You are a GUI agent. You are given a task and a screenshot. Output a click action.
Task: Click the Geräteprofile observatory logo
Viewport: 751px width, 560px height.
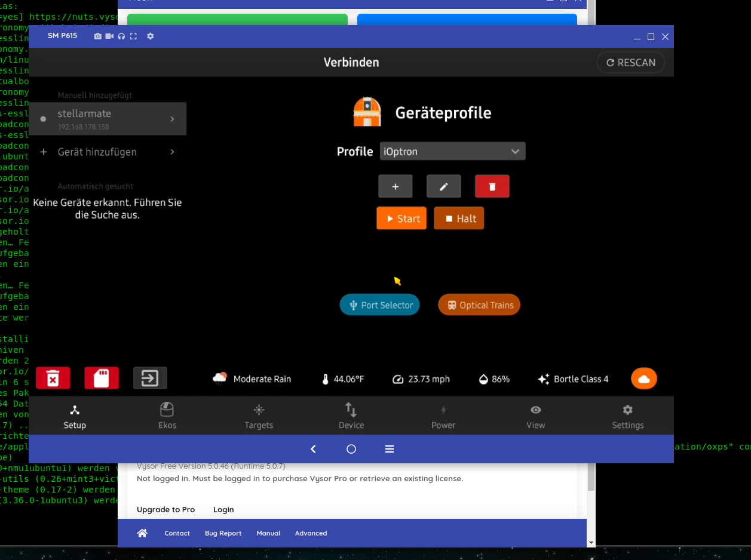pos(367,112)
